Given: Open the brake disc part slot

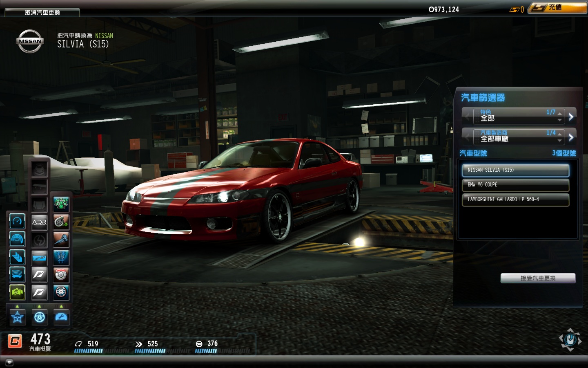Looking at the screenshot, I should pos(61,275).
